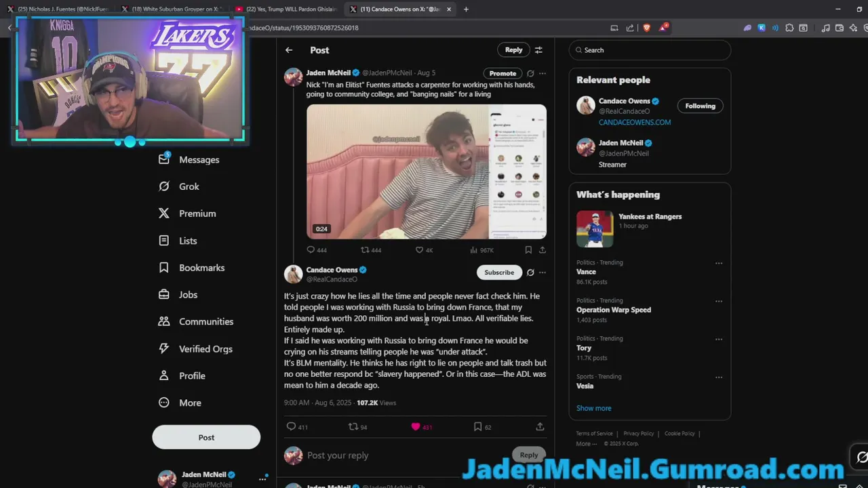Open more options on Candace Owens' post
The width and height of the screenshot is (868, 488).
tap(542, 272)
